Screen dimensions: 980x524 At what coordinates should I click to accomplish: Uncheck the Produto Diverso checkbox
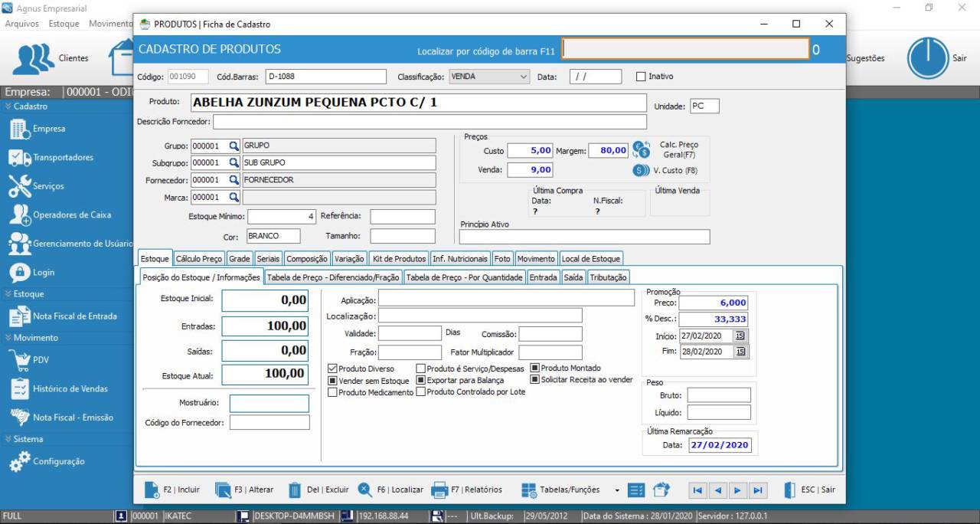(332, 368)
